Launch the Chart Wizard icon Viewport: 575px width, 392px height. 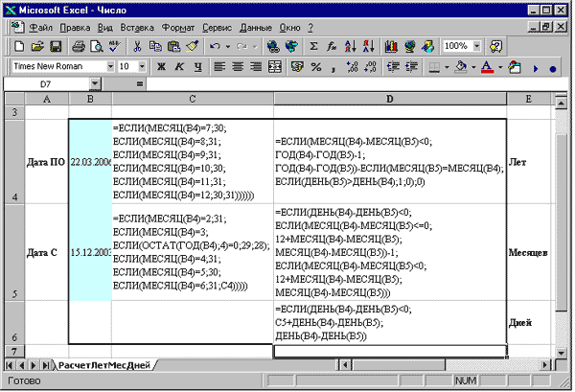[x=391, y=47]
